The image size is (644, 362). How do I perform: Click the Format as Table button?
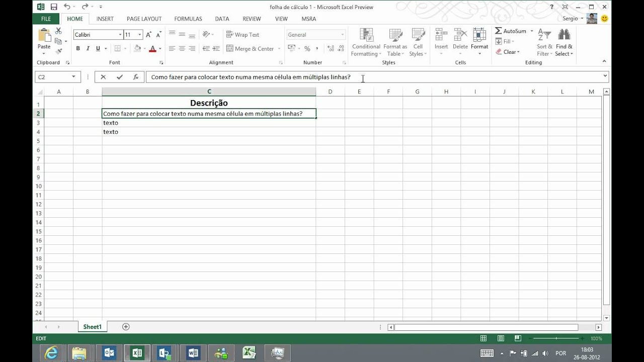click(x=395, y=42)
